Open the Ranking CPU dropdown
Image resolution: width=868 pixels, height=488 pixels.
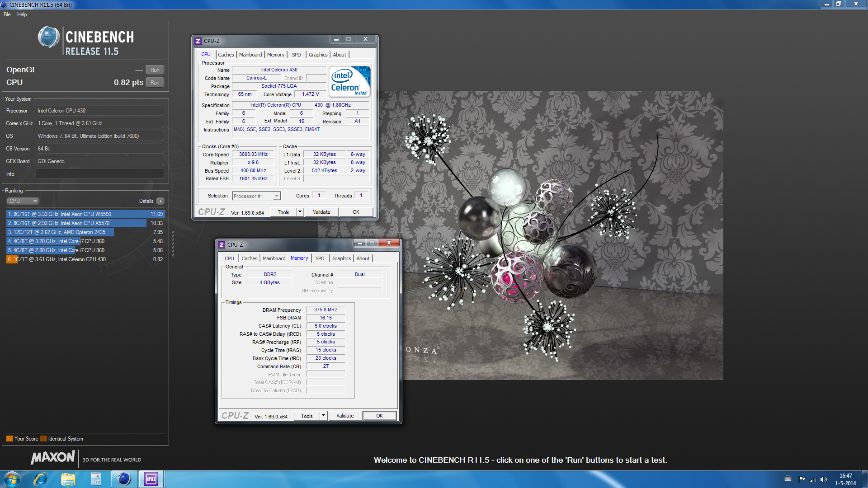23,201
